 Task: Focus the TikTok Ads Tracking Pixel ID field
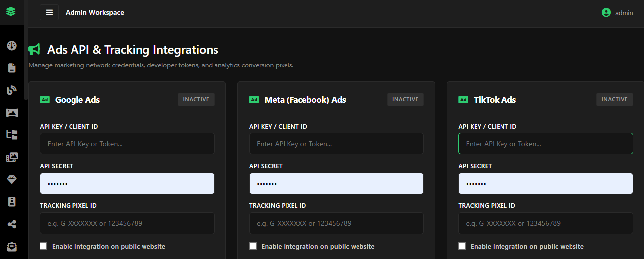coord(546,223)
